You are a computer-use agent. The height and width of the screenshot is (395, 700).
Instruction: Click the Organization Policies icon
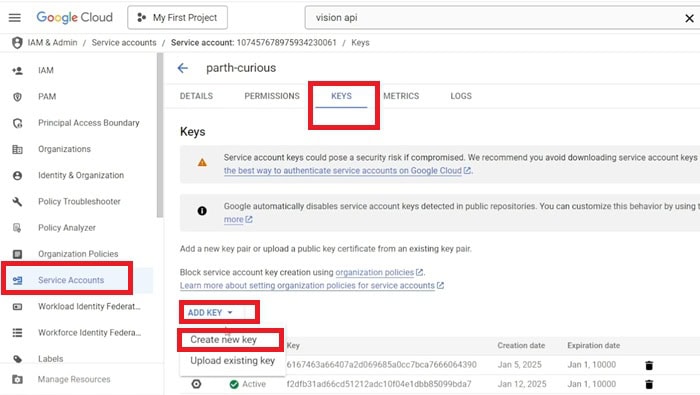coord(17,254)
